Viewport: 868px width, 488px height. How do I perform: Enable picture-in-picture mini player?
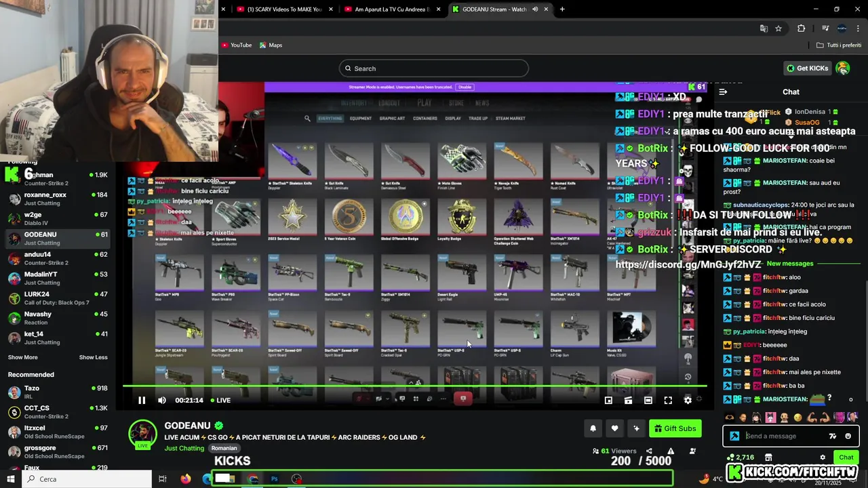coord(608,401)
